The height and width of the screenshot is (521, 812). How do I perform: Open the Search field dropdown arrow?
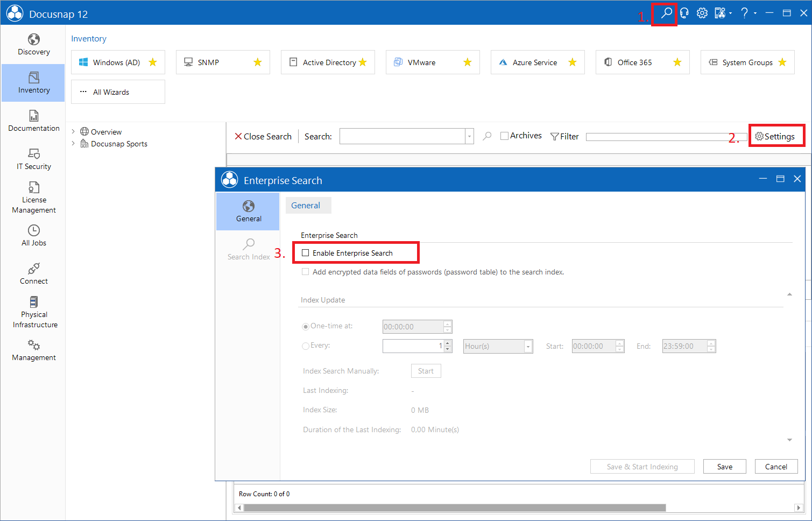coord(469,136)
